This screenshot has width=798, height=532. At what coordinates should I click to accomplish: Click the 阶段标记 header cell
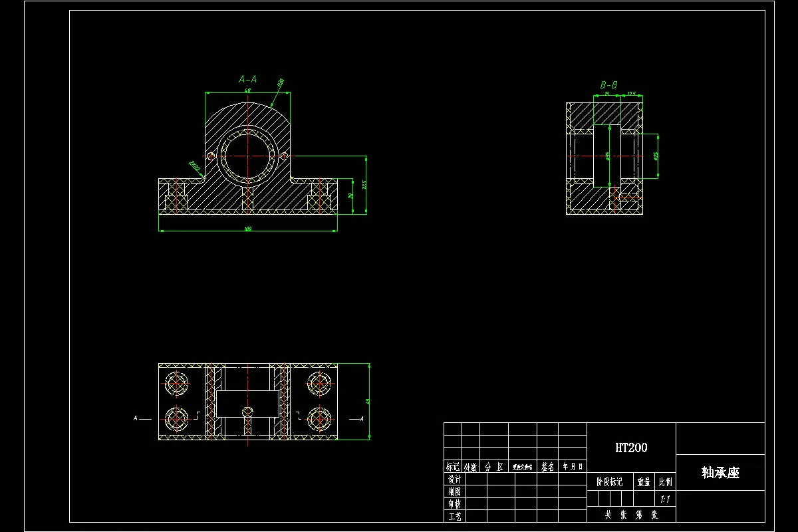point(609,482)
